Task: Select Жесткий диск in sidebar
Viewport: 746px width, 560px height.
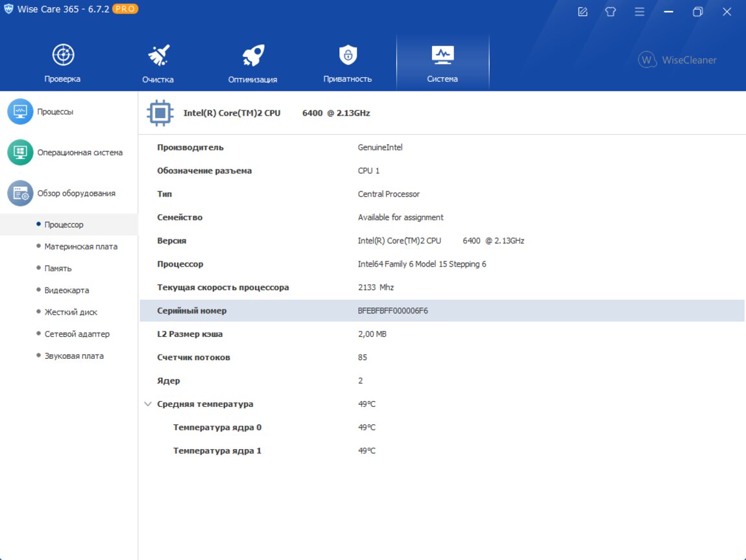Action: tap(71, 312)
